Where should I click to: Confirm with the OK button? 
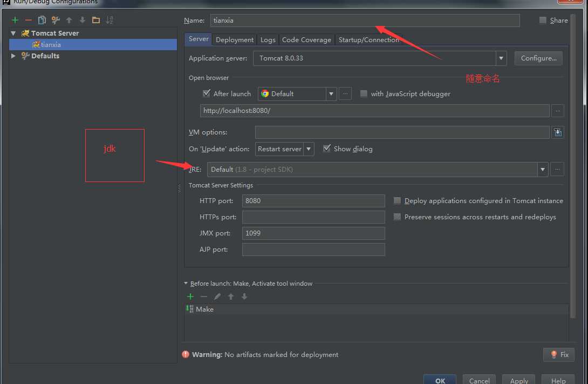pyautogui.click(x=440, y=380)
